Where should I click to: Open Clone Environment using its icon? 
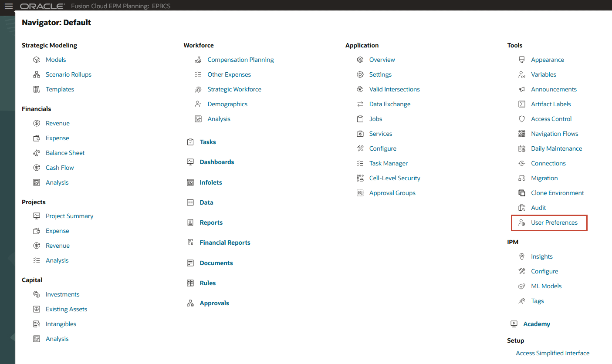point(521,193)
